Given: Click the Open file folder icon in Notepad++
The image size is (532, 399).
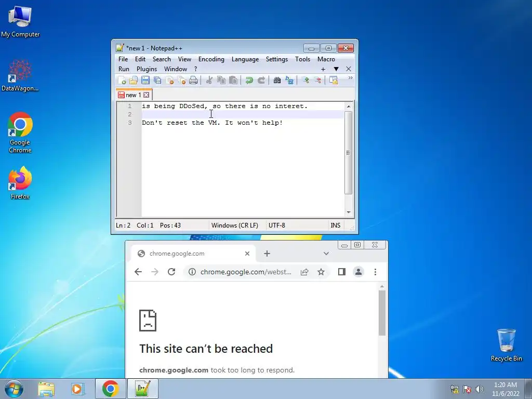Looking at the screenshot, I should pyautogui.click(x=134, y=80).
